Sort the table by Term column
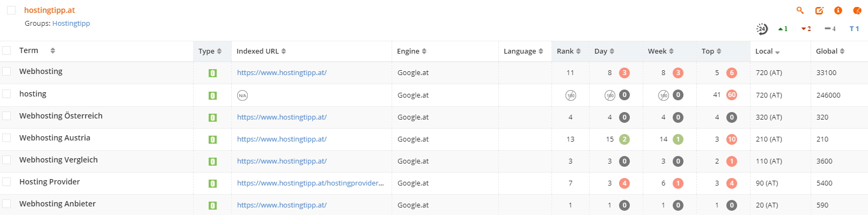868x215 pixels. click(37, 50)
